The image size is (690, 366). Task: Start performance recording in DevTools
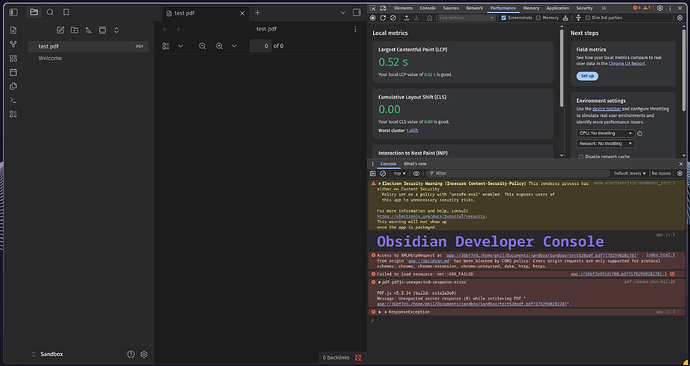373,18
